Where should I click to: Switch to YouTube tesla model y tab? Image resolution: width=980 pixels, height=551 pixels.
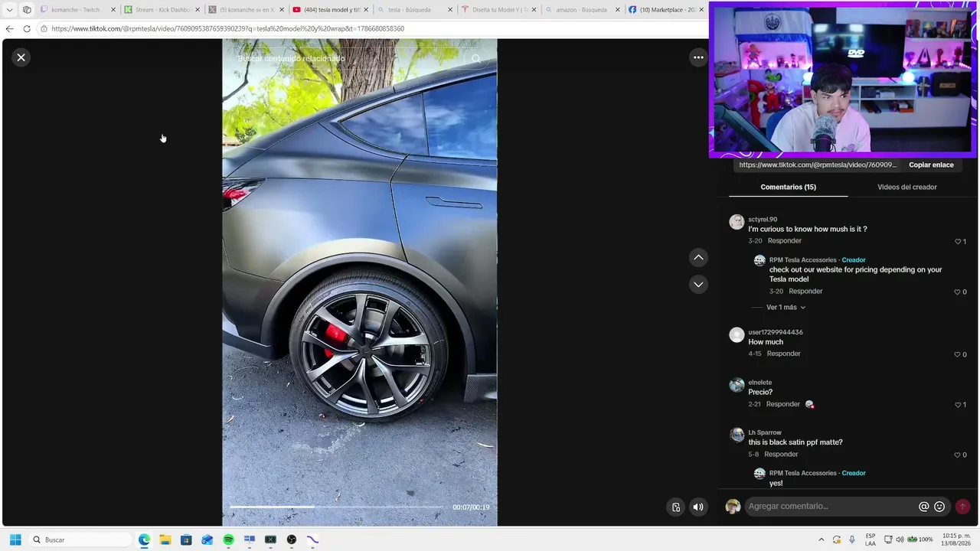pyautogui.click(x=327, y=10)
